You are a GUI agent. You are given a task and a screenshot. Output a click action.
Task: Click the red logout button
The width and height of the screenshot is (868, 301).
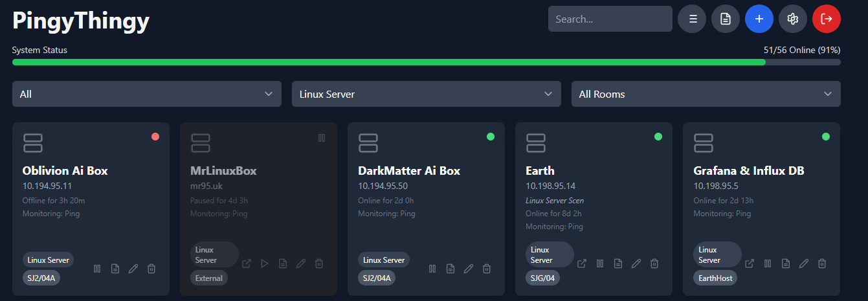click(x=826, y=19)
